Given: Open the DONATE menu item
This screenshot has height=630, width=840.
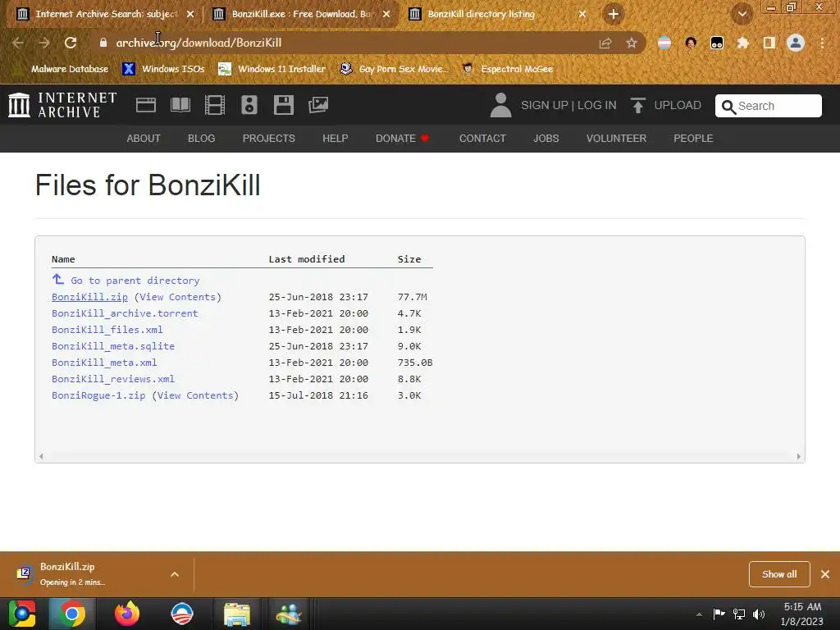Looking at the screenshot, I should click(402, 138).
